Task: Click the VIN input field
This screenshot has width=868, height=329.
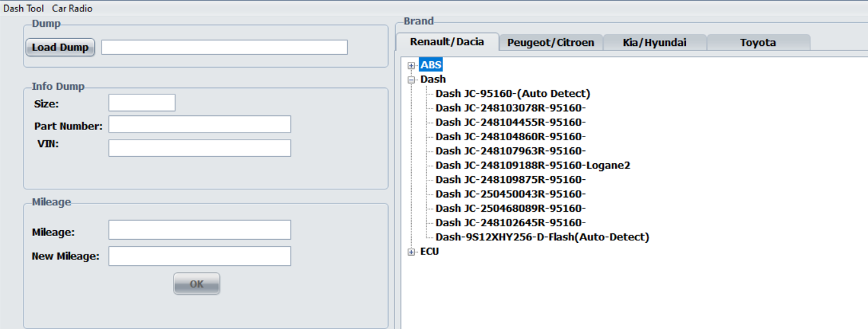Action: click(199, 148)
